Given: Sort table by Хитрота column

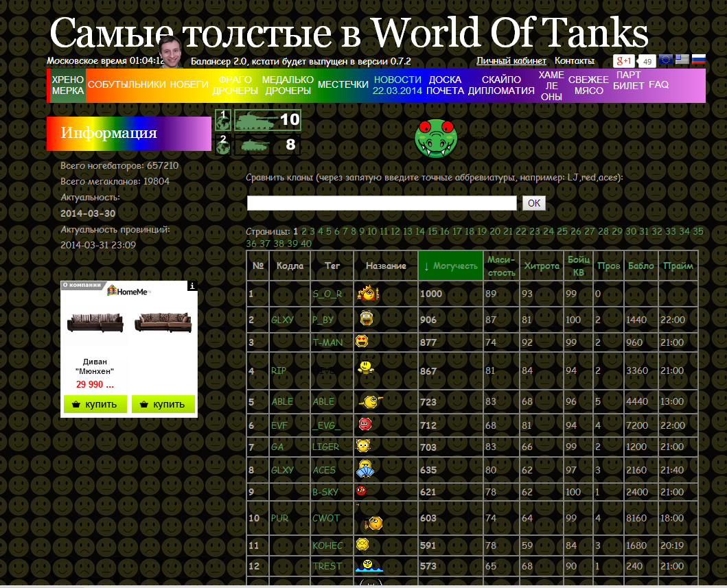Looking at the screenshot, I should (542, 266).
